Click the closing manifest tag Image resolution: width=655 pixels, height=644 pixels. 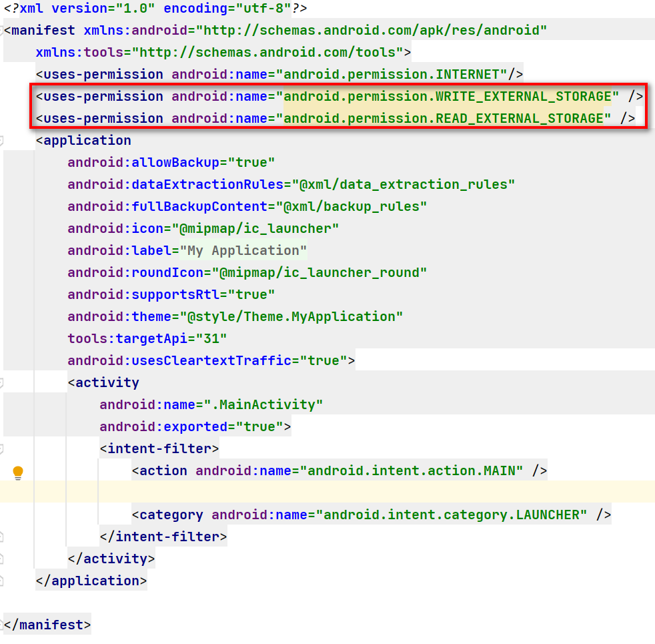47,625
